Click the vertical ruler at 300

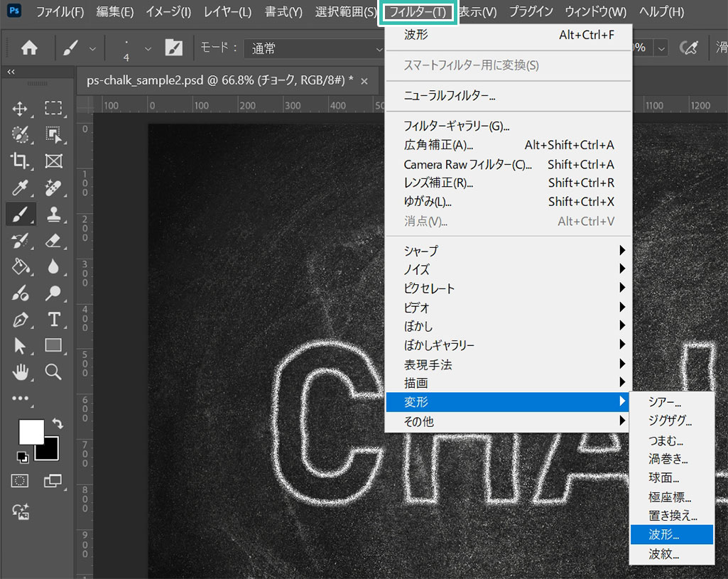85,273
